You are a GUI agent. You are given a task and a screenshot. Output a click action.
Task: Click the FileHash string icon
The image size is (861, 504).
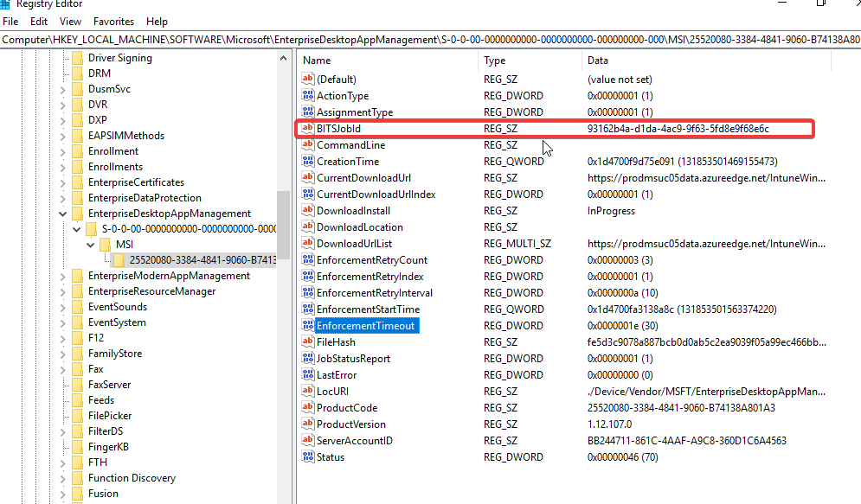click(307, 342)
